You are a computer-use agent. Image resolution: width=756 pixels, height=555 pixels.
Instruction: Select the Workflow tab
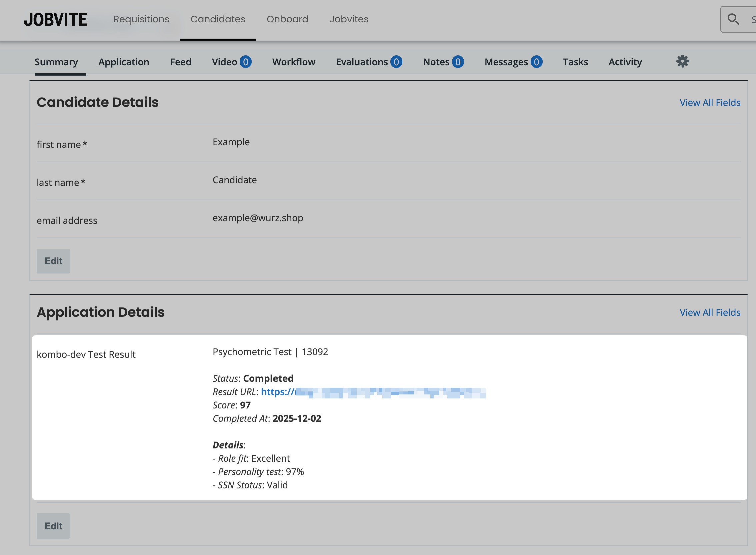[x=293, y=62]
